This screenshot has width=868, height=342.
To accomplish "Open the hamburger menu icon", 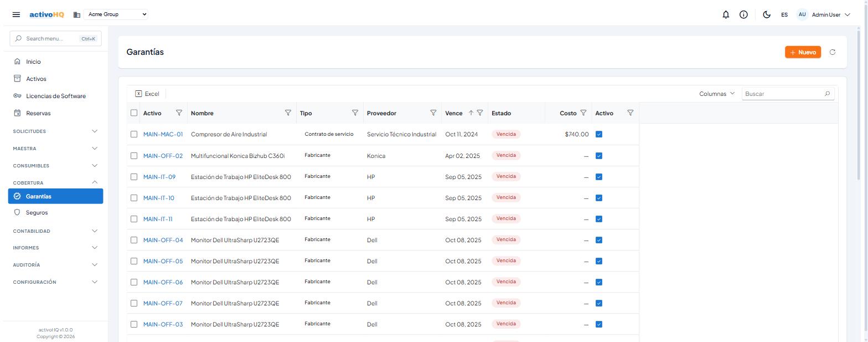I will pos(16,14).
